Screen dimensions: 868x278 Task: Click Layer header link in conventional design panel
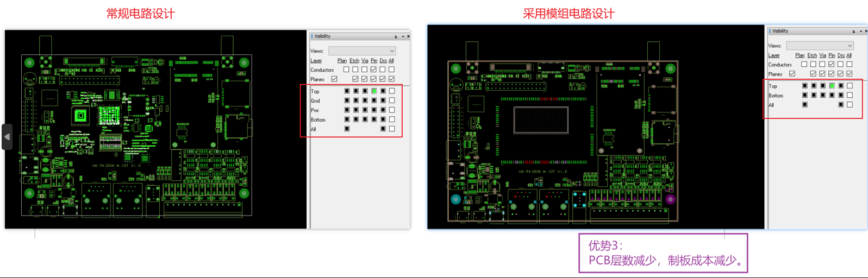click(x=316, y=61)
